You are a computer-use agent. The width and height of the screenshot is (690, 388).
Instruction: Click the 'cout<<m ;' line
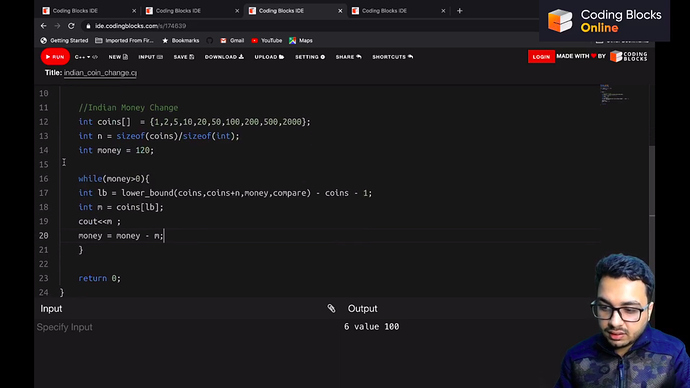[x=99, y=221]
